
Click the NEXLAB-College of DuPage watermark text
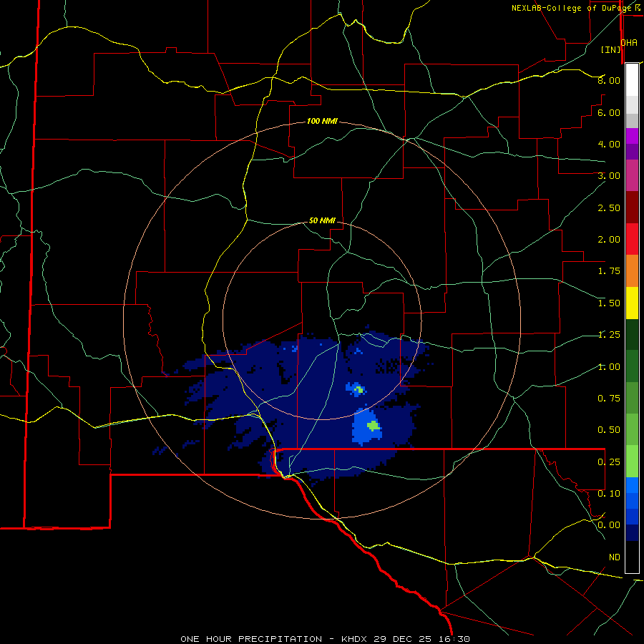tap(571, 8)
